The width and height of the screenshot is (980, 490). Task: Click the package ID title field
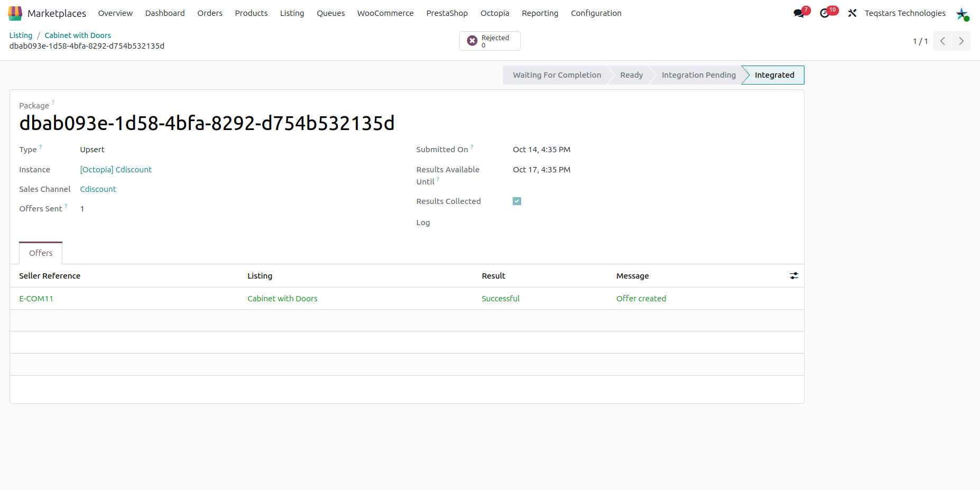click(x=207, y=123)
